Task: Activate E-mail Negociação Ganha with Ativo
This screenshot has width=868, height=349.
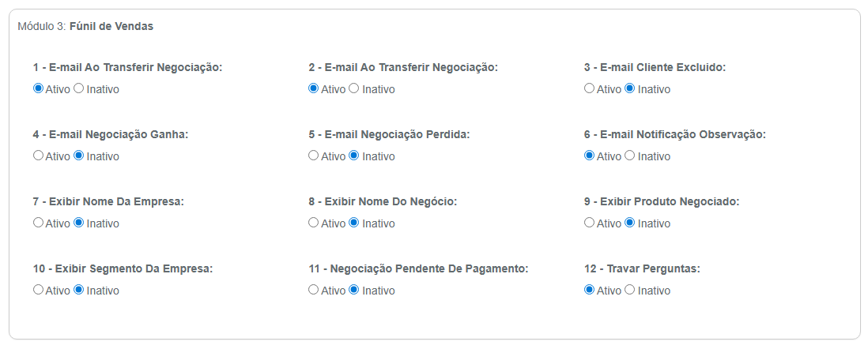Action: [38, 156]
